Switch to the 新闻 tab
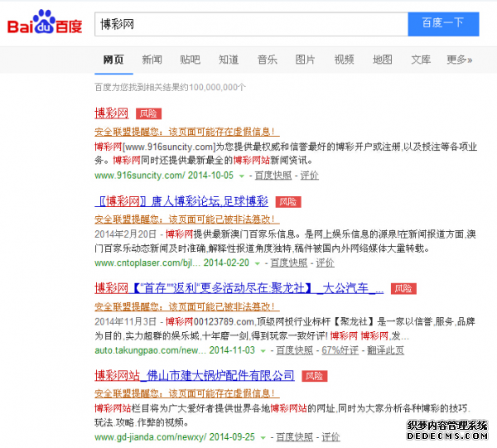 [x=152, y=60]
